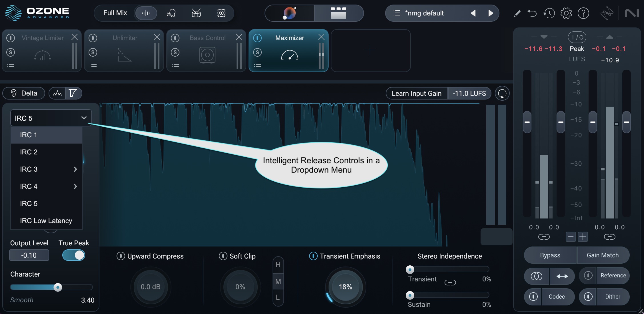The height and width of the screenshot is (314, 644).
Task: Link the output gain faders
Action: (610, 237)
